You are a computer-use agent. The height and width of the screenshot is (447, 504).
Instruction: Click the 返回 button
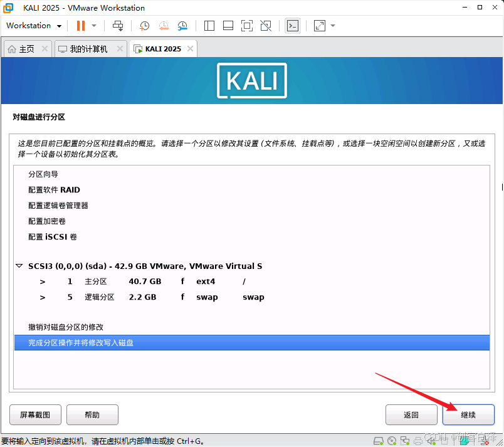point(411,415)
